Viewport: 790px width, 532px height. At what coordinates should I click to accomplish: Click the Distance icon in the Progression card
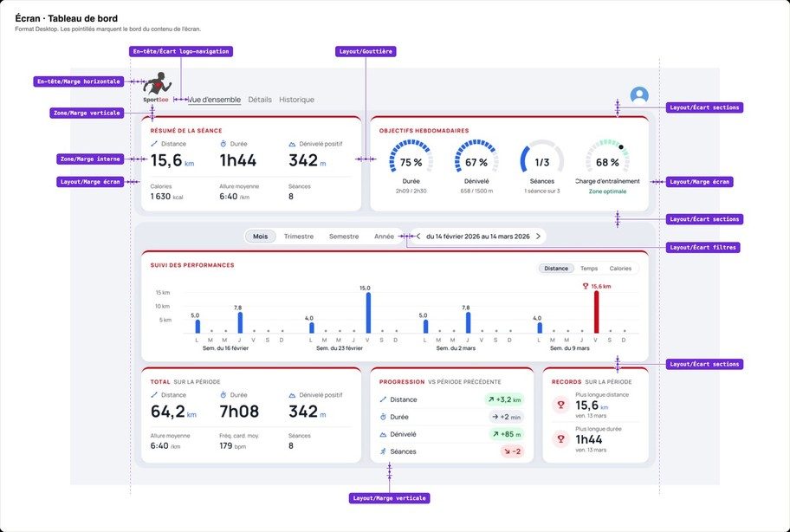point(383,399)
